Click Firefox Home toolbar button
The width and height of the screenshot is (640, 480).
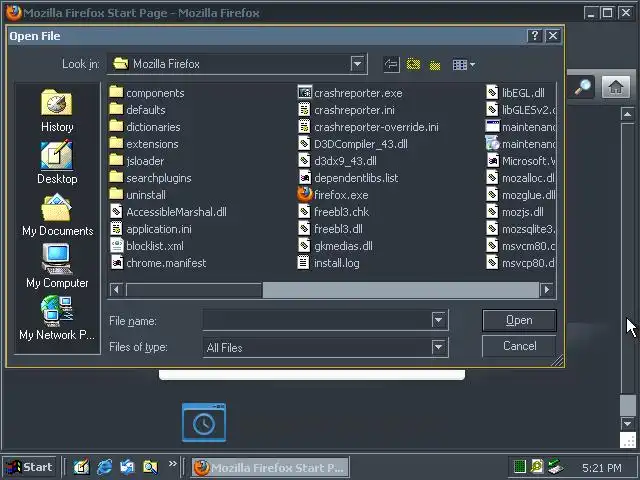point(616,87)
